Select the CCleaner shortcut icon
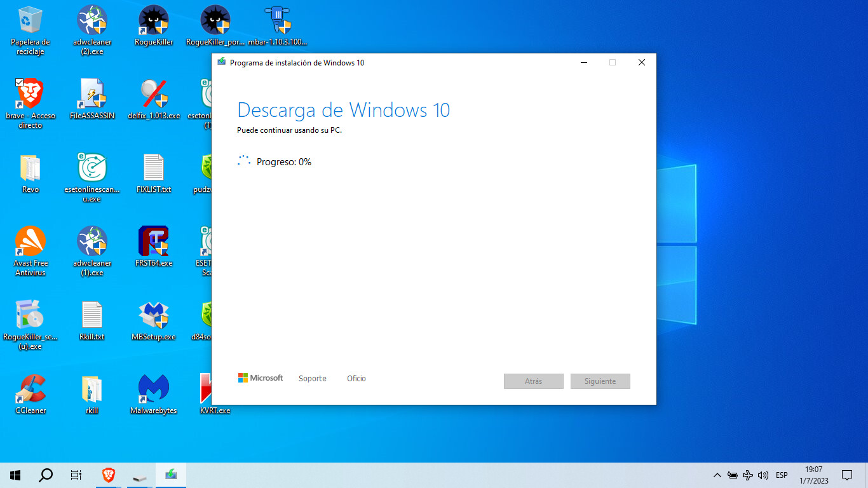Image resolution: width=868 pixels, height=488 pixels. click(x=31, y=395)
